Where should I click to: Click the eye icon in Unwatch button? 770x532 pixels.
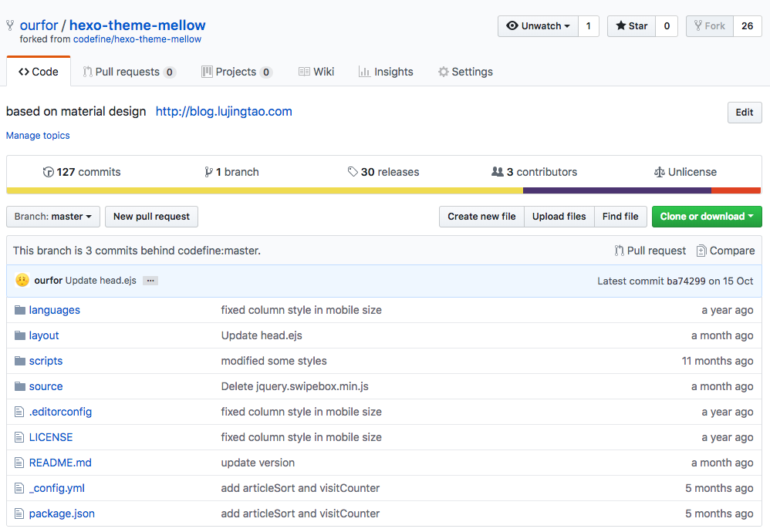coord(512,25)
